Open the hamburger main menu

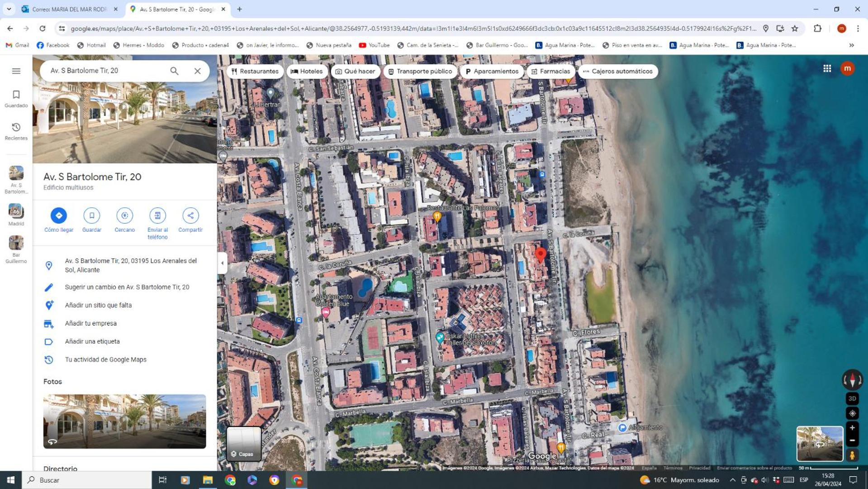pos(16,71)
